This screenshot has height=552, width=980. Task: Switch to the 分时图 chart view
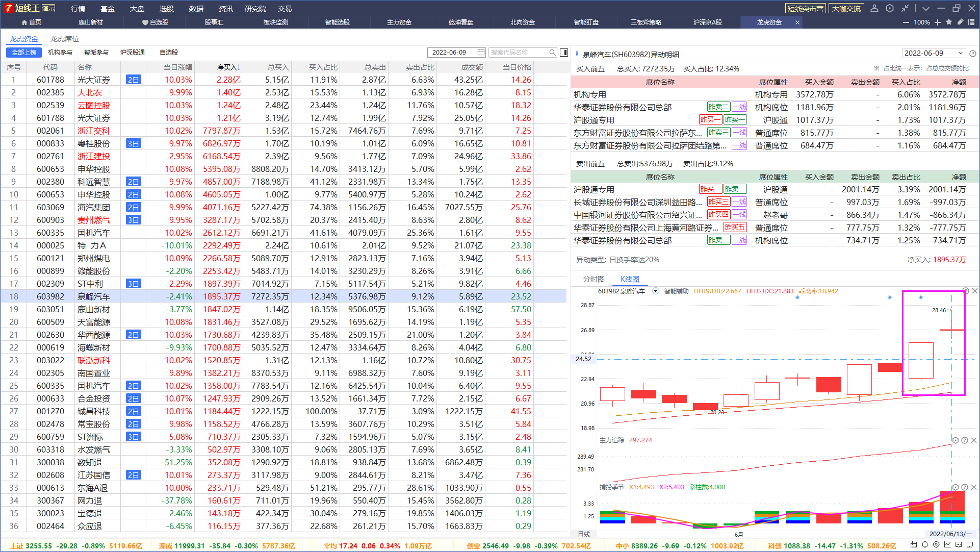tap(594, 279)
